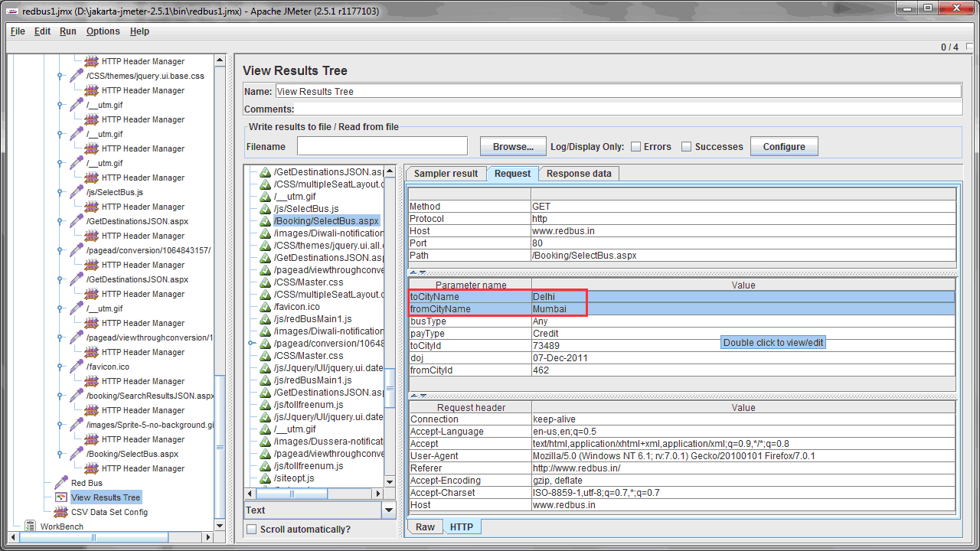Switch to the Sampler result tab
The image size is (980, 551).
[x=446, y=174]
